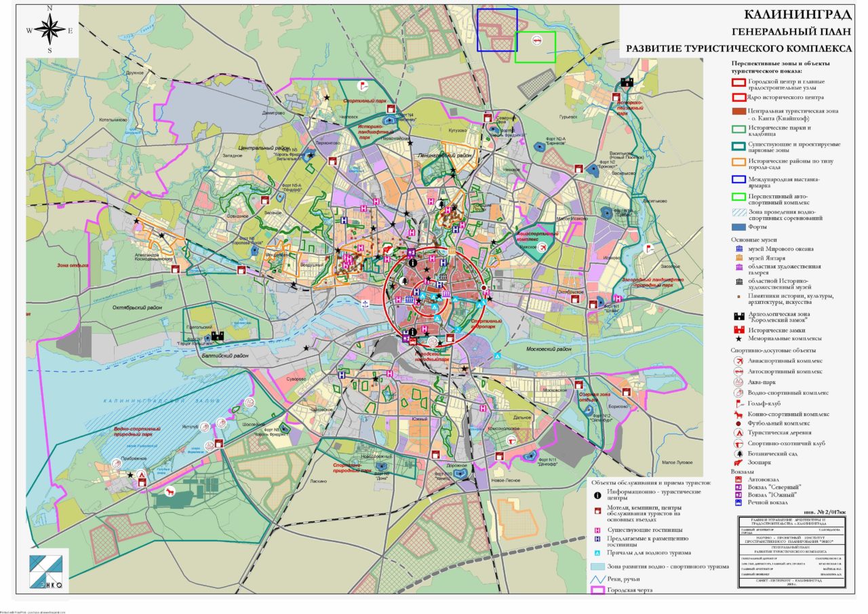Screen dimensions: 868x614
Task: Click the Туристическая деревня tent icon in the legend
Action: point(737,432)
